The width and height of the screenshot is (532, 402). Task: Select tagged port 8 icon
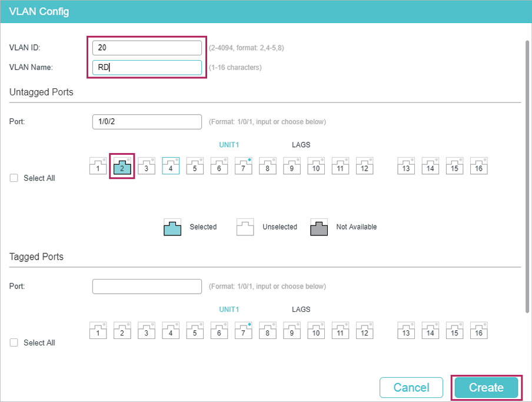tap(267, 331)
